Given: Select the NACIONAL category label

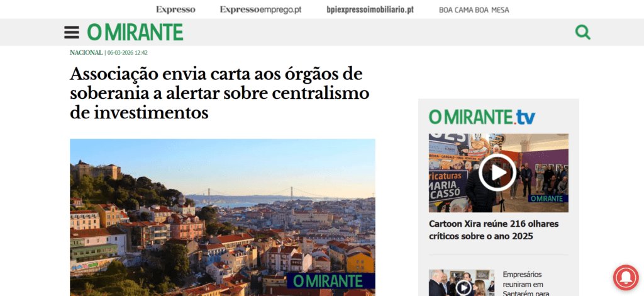Looking at the screenshot, I should [x=86, y=53].
